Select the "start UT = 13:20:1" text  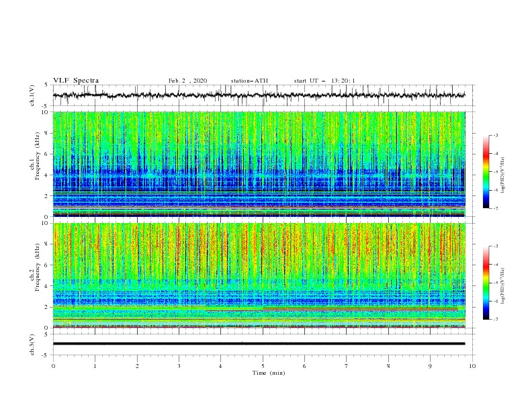click(324, 81)
